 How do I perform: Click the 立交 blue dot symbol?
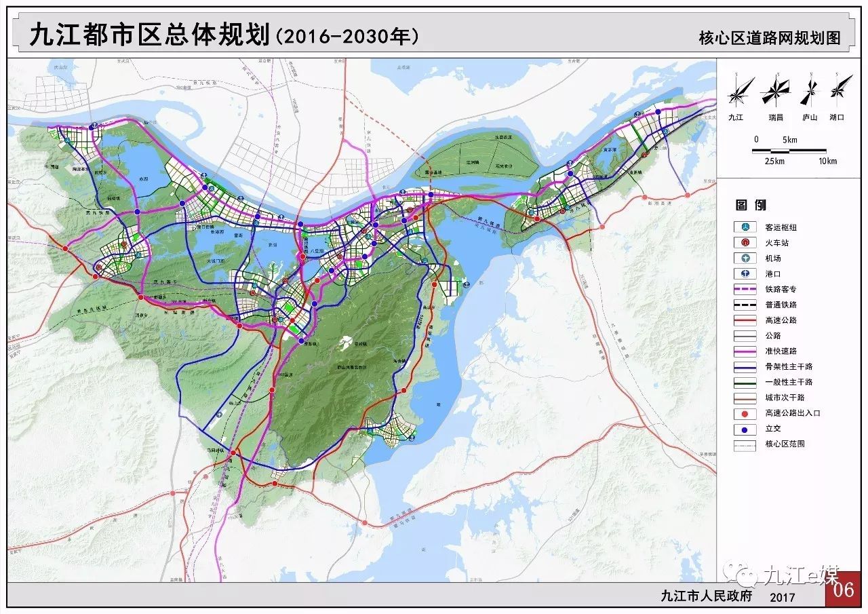pos(745,429)
